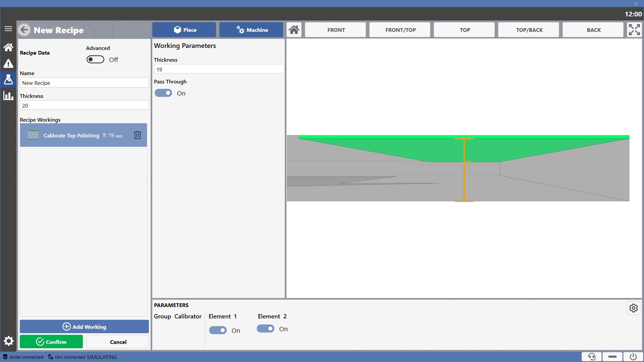Click the back arrow next to New Recipe
644x362 pixels.
pos(24,30)
